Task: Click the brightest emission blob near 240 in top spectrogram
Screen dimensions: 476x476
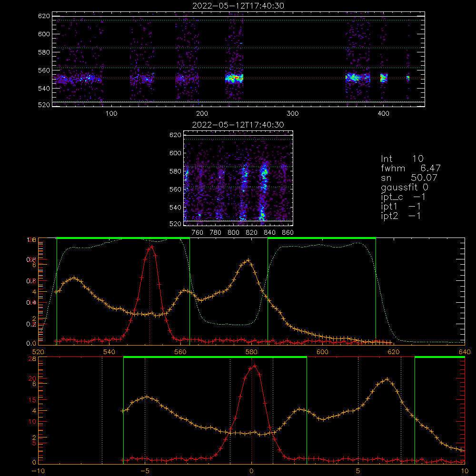Action: click(234, 79)
